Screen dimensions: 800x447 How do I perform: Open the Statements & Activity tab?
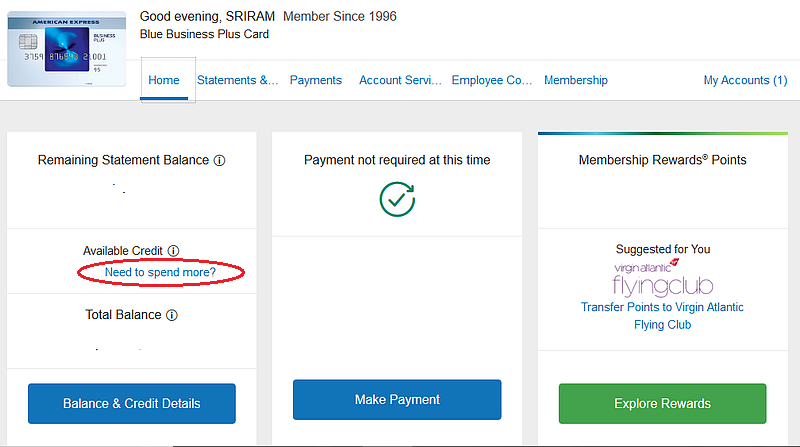tap(237, 80)
